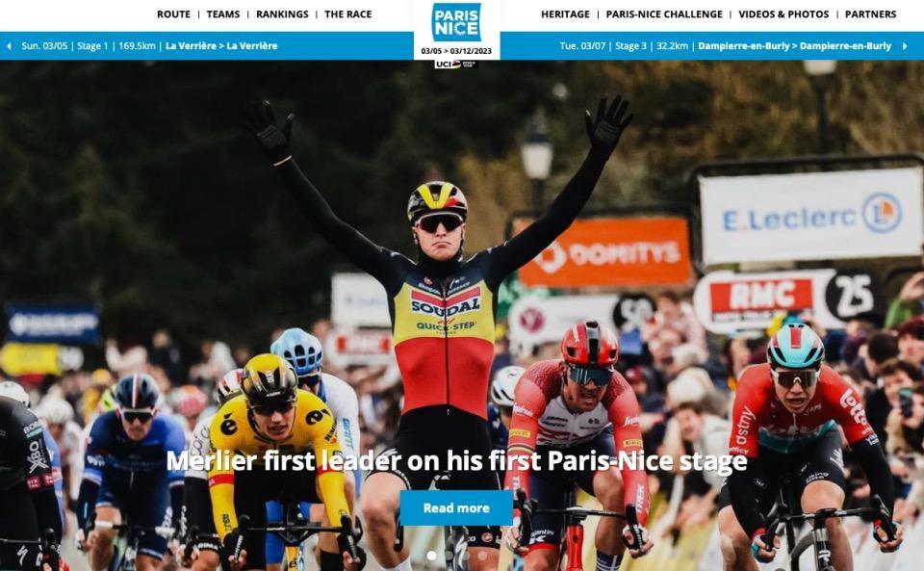Open the Teams menu
This screenshot has height=571, width=924.
pos(223,14)
